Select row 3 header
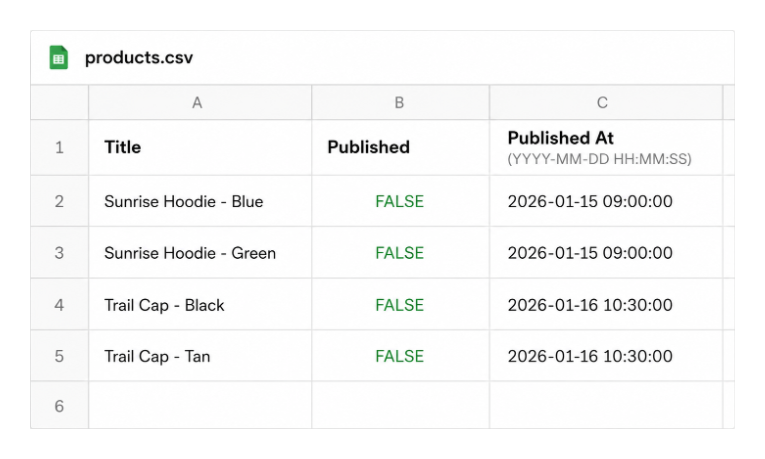Image resolution: width=765 pixels, height=459 pixels. pyautogui.click(x=60, y=253)
